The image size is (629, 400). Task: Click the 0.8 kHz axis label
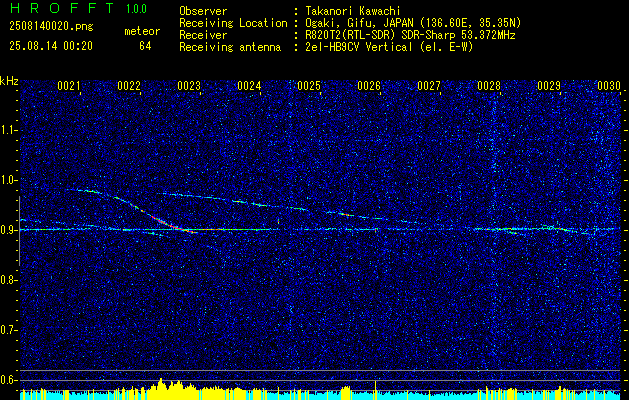(9, 280)
